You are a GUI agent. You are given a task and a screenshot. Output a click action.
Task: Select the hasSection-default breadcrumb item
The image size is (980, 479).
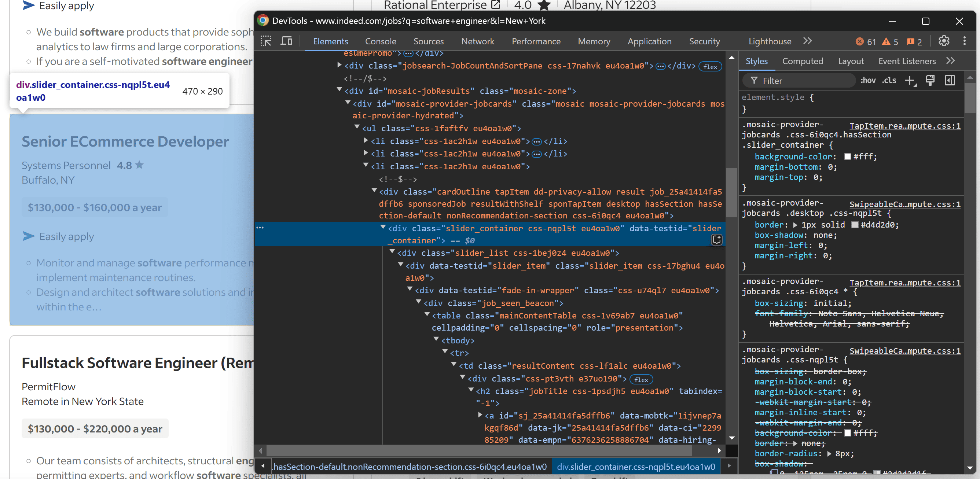(x=410, y=467)
